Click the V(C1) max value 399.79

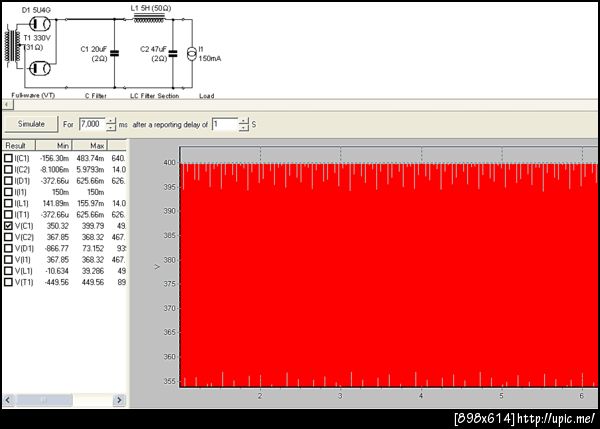coord(93,226)
